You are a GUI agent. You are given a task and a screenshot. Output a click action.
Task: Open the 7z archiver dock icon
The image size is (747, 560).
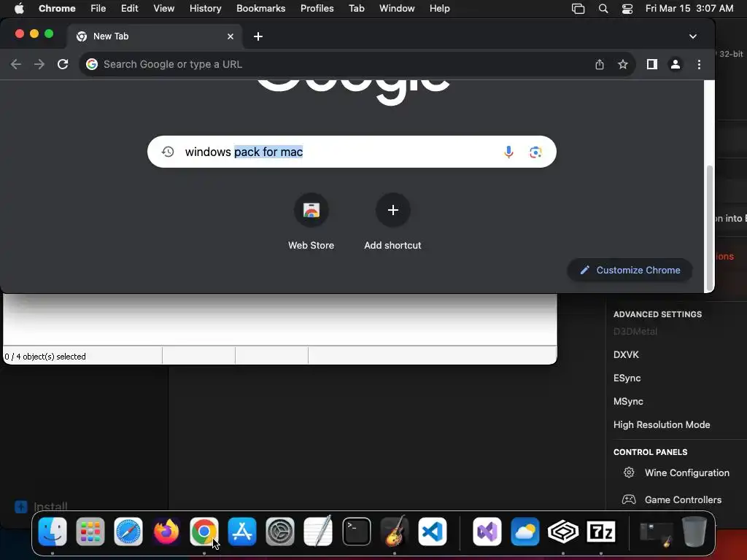tap(601, 532)
